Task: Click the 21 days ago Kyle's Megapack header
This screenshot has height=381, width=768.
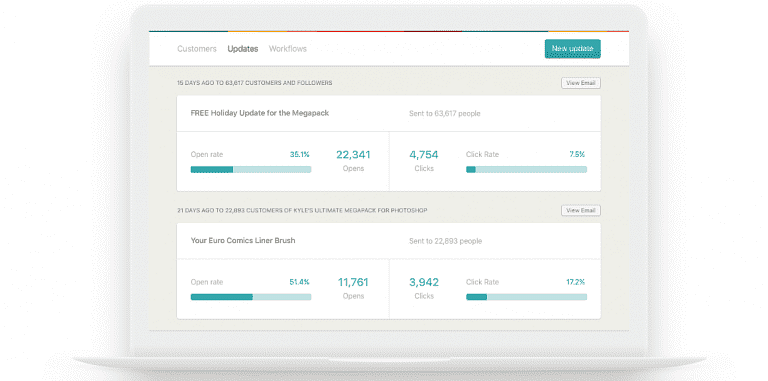Action: pos(302,211)
